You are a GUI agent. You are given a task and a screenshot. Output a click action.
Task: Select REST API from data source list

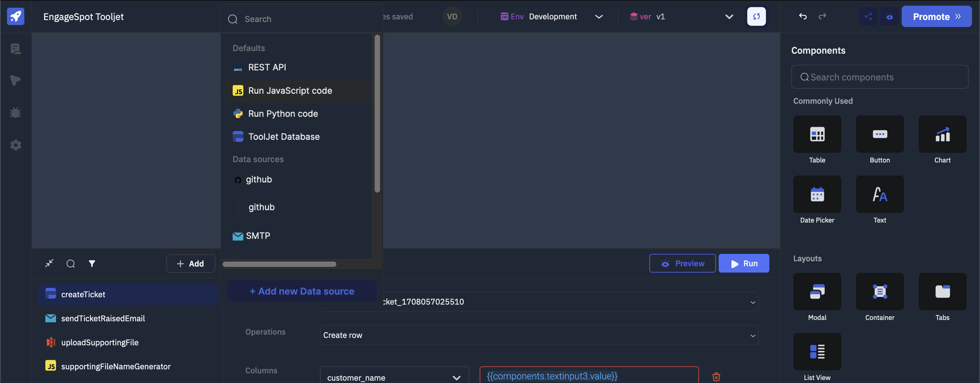click(297, 67)
